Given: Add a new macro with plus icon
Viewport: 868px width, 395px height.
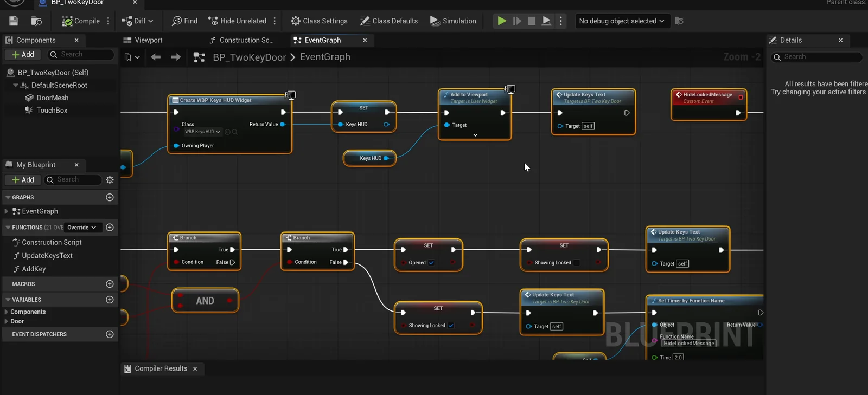Looking at the screenshot, I should coord(110,284).
